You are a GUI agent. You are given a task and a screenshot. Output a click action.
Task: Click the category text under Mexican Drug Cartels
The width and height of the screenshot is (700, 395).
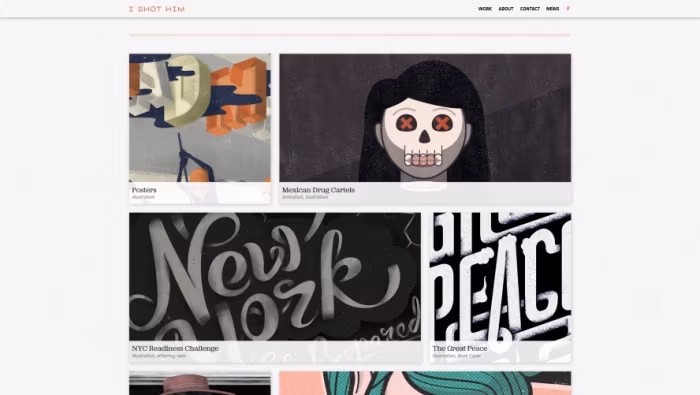click(x=305, y=197)
